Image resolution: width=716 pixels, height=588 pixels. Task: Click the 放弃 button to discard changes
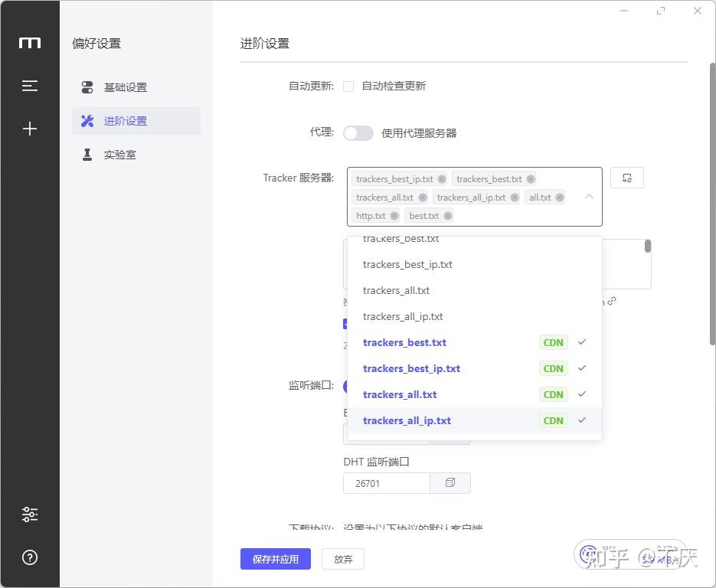pyautogui.click(x=342, y=559)
